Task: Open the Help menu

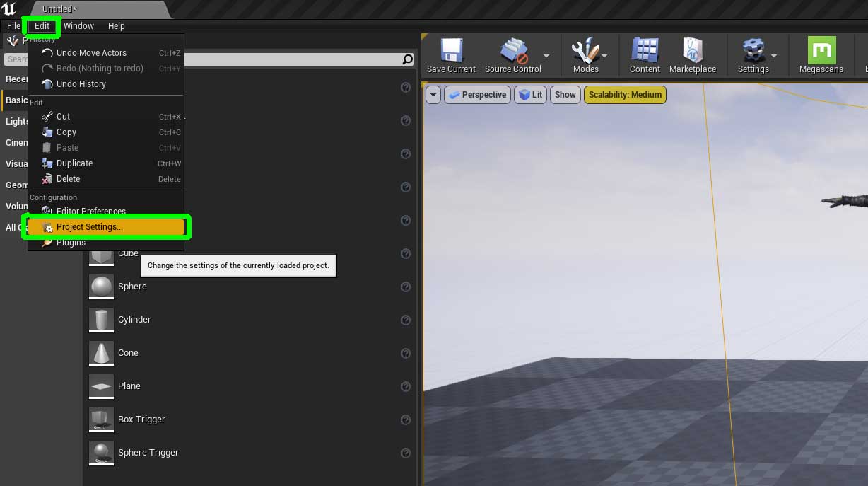Action: 116,26
